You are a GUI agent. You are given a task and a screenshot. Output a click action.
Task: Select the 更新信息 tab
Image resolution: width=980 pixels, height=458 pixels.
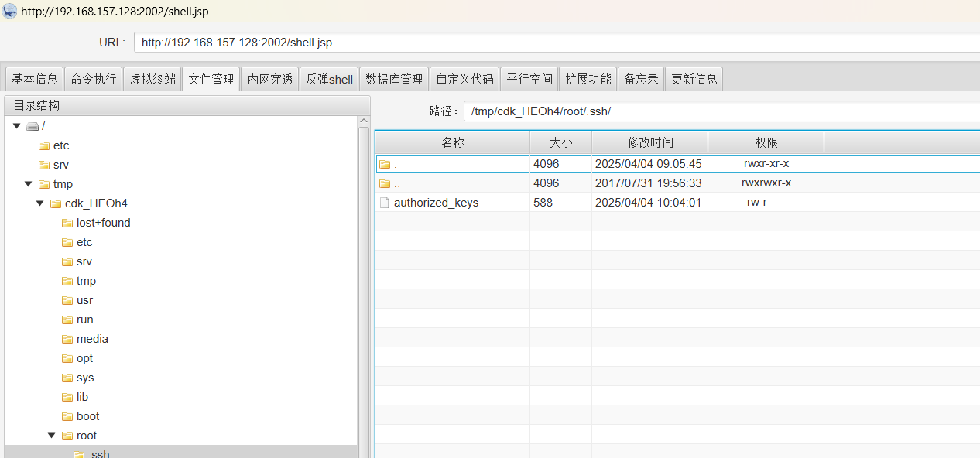(694, 79)
